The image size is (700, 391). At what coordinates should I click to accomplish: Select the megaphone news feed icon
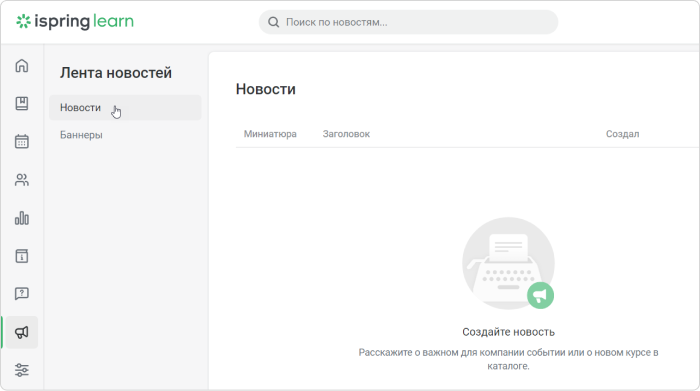(x=21, y=332)
